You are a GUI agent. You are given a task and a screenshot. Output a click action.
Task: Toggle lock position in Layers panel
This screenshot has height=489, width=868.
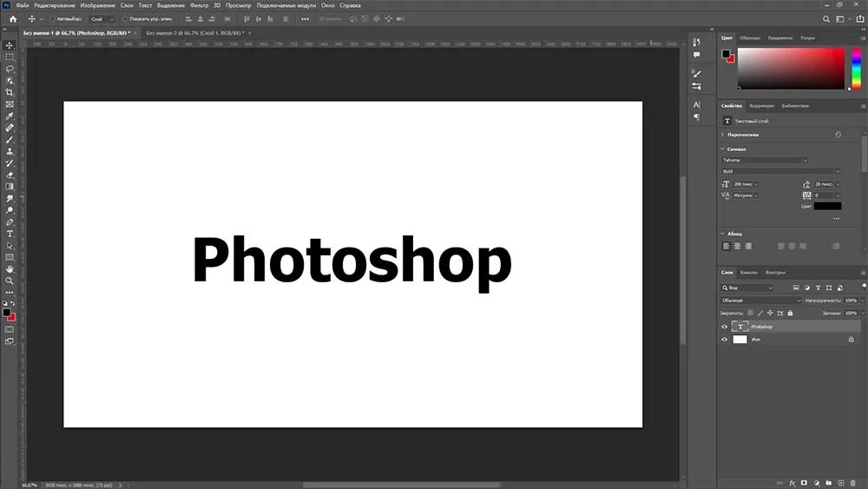tap(770, 313)
